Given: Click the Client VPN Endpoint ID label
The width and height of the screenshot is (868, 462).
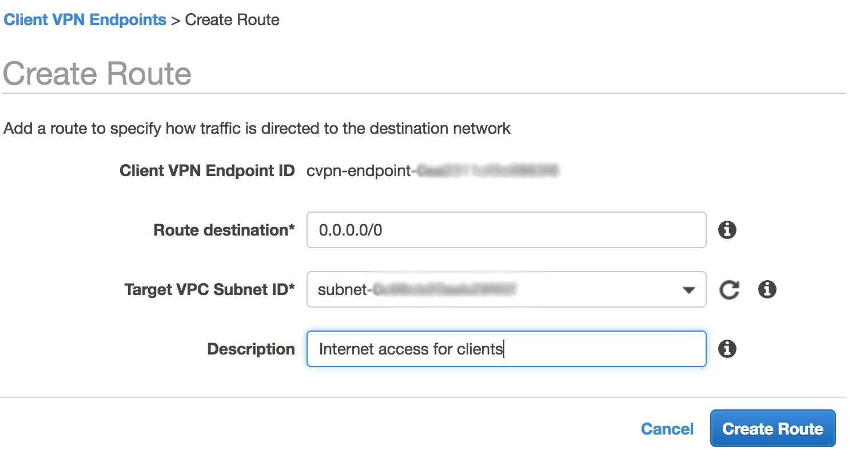Looking at the screenshot, I should coord(207,170).
